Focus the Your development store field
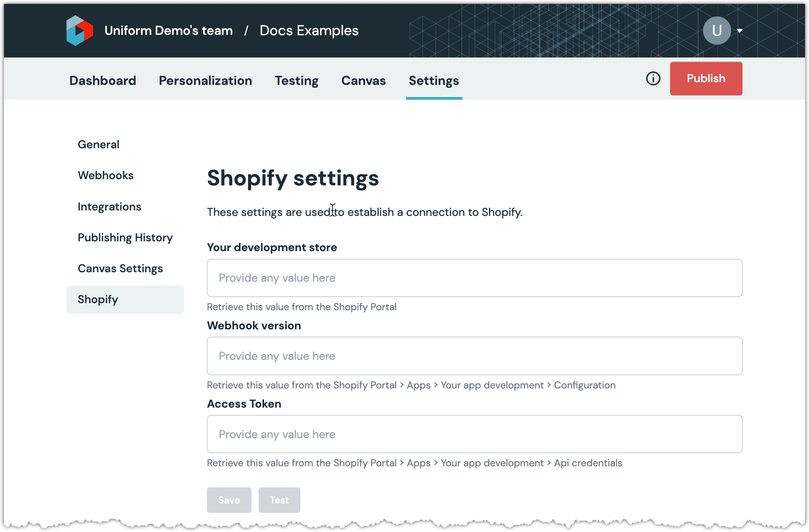Screen dimensions: 809x532 click(475, 278)
